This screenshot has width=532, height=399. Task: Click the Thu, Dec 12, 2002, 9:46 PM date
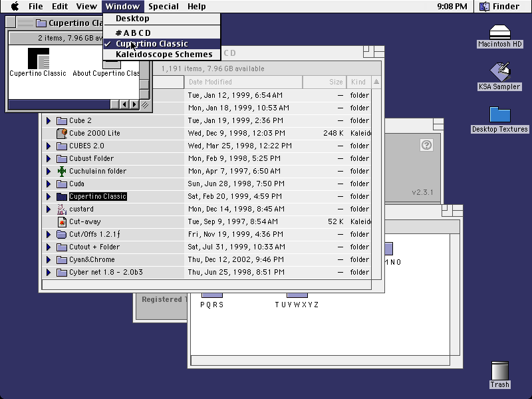pos(236,259)
